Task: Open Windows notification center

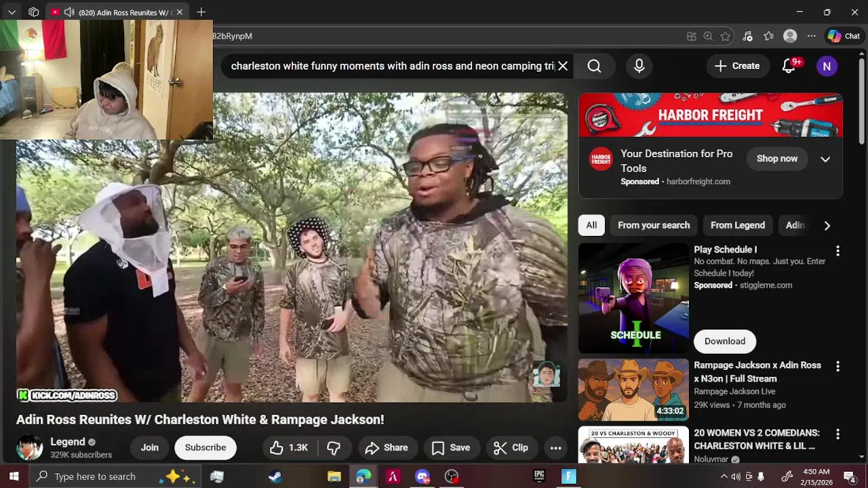Action: [849, 476]
